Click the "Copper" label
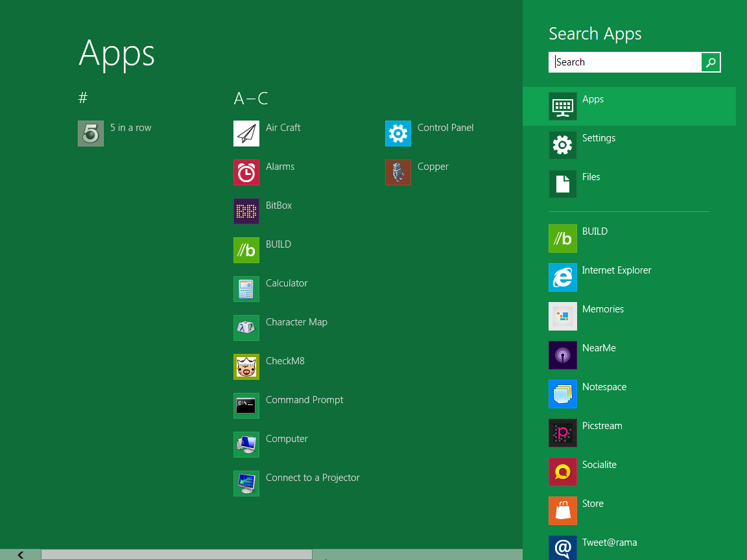 pyautogui.click(x=433, y=167)
